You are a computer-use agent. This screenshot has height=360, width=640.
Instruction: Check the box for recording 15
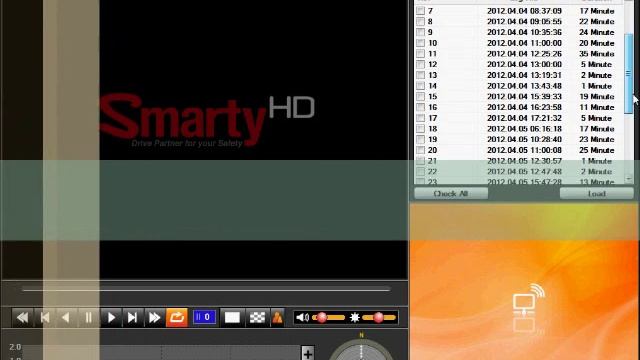pyautogui.click(x=420, y=97)
